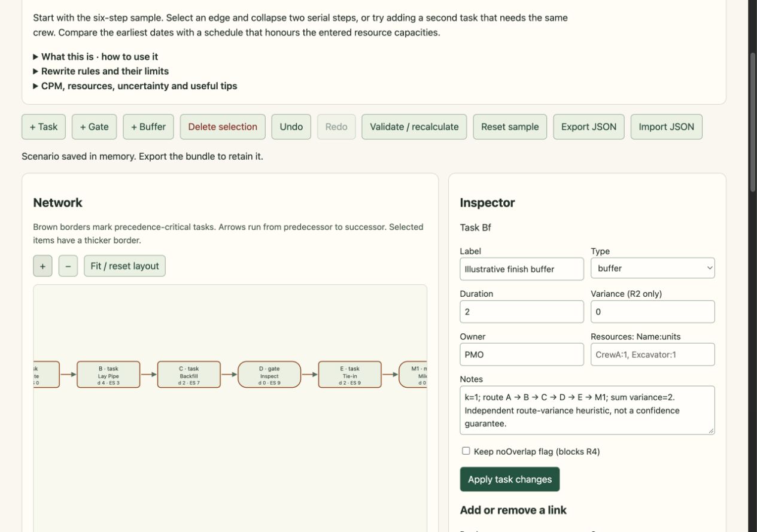Click Apply task changes button

(x=510, y=479)
